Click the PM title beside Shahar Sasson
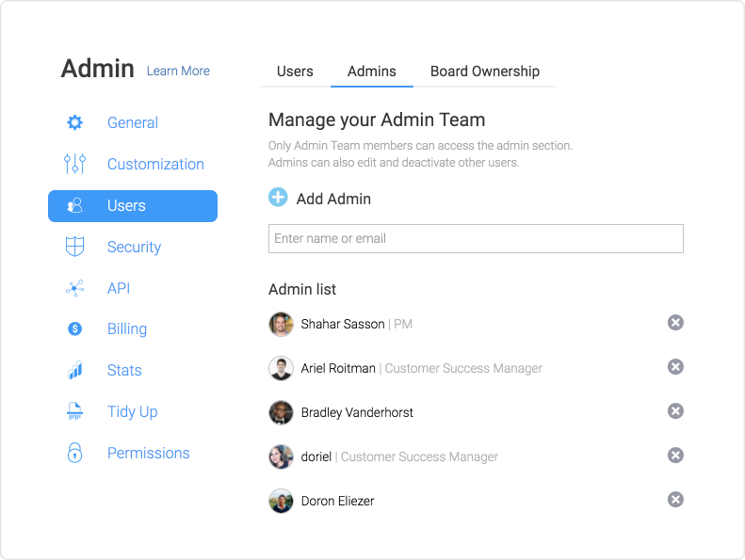 [403, 324]
